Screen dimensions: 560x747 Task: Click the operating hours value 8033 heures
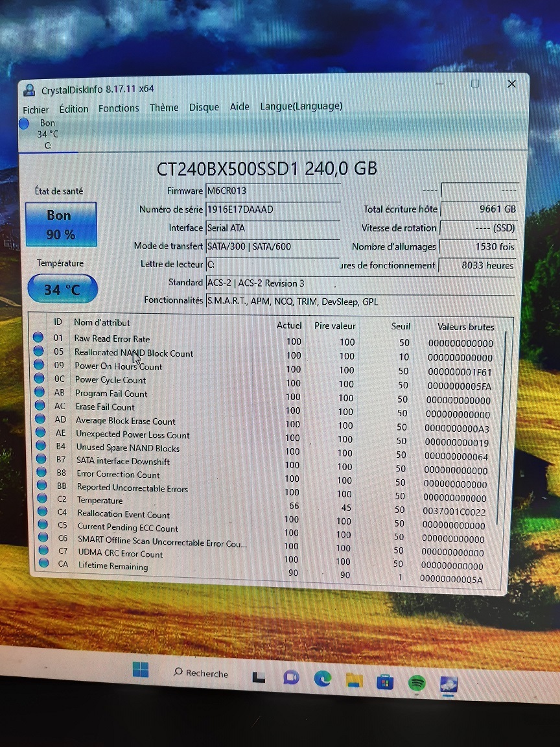click(x=477, y=265)
